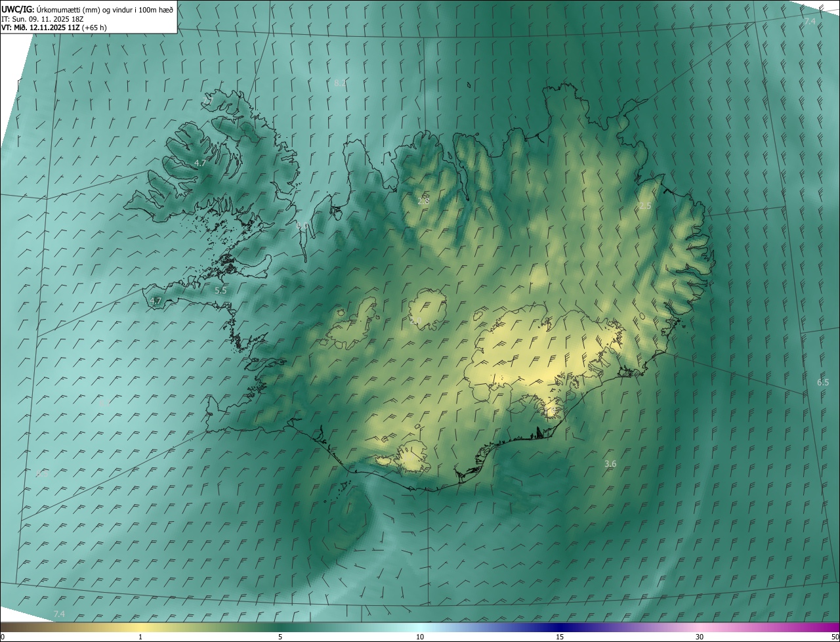This screenshot has height=642, width=840.
Task: Click the initial time line "IT: Sun. 09. 11. 2025 18Z"
Action: point(43,18)
